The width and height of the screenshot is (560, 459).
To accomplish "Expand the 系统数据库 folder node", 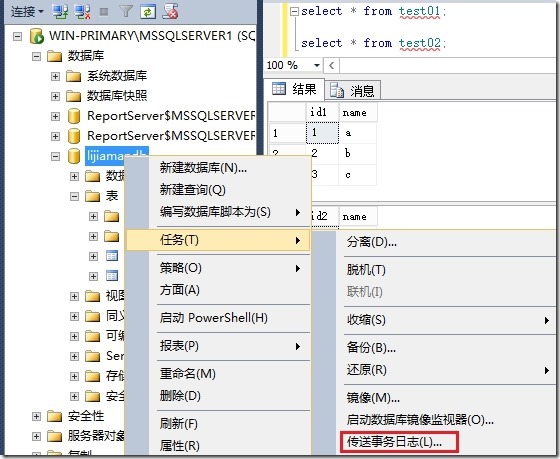I will click(x=55, y=76).
